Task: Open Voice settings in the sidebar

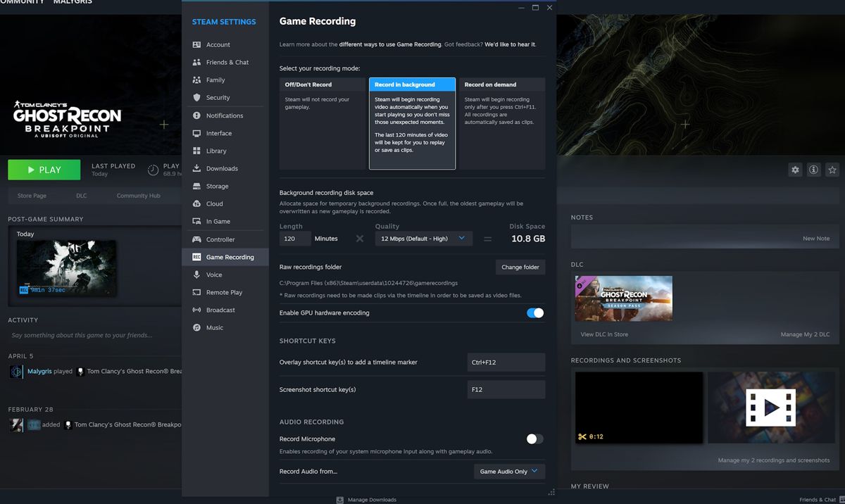Action: pos(213,275)
